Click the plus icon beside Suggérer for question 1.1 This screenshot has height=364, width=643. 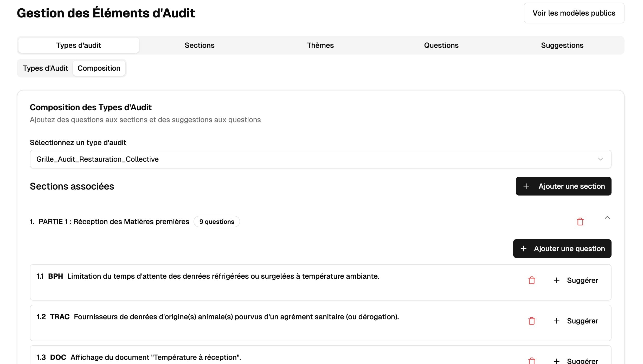[556, 280]
